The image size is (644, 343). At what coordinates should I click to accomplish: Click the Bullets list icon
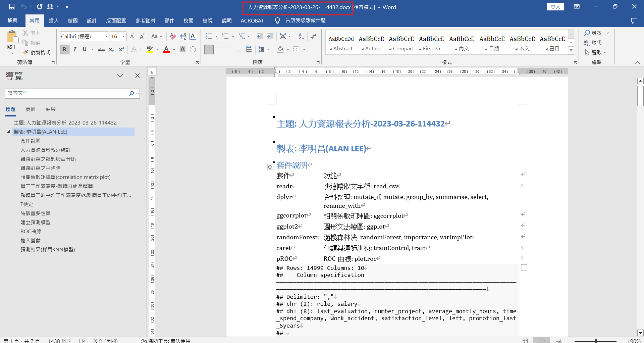coord(209,36)
